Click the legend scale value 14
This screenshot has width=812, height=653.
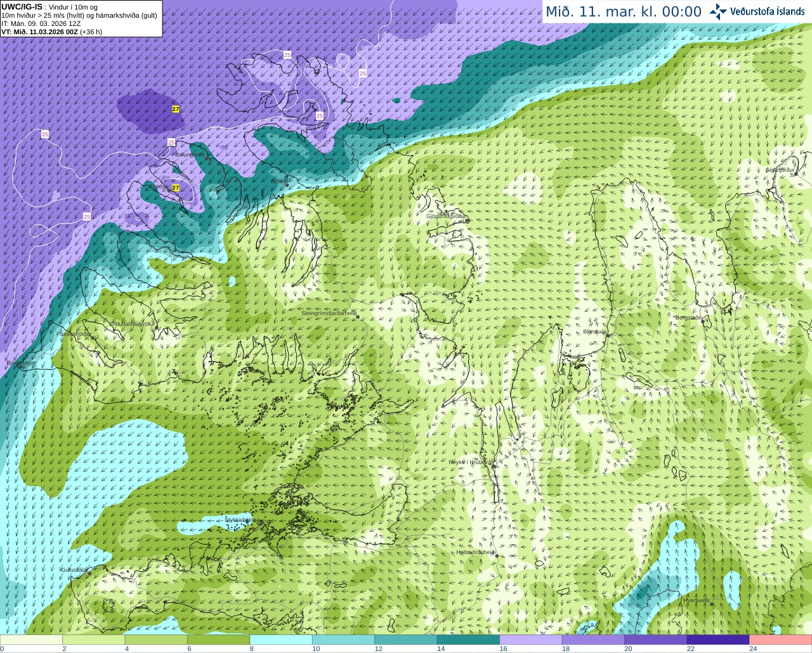(441, 649)
